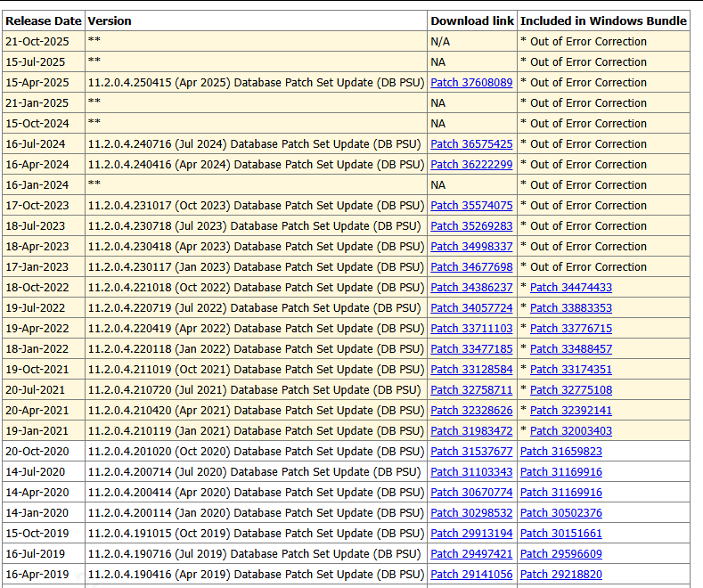Viewport: 703px width, 588px height.
Task: Open Patch 29497421 download link
Action: 471,554
